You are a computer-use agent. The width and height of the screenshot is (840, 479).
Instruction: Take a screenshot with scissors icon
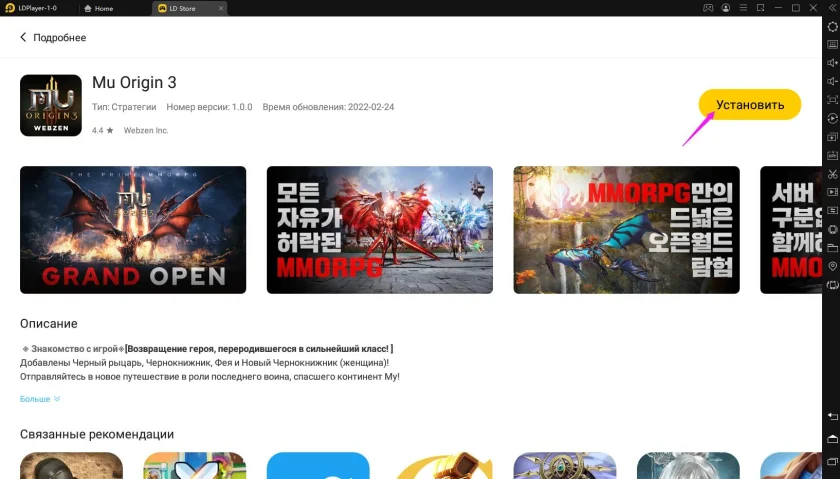832,174
